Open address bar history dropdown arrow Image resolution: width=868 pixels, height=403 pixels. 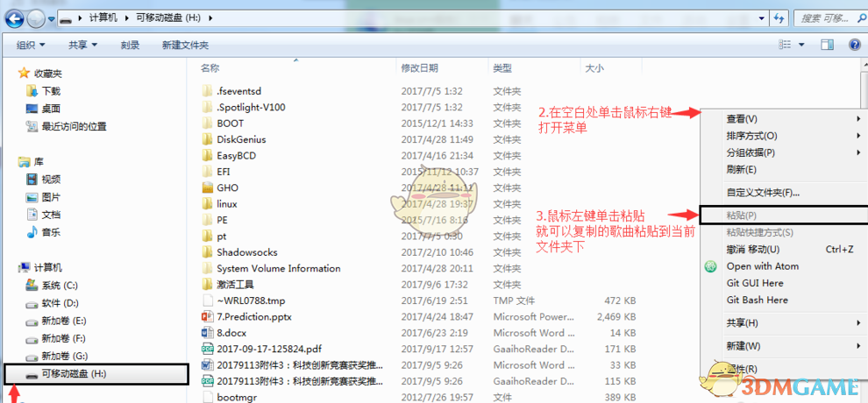pos(762,18)
